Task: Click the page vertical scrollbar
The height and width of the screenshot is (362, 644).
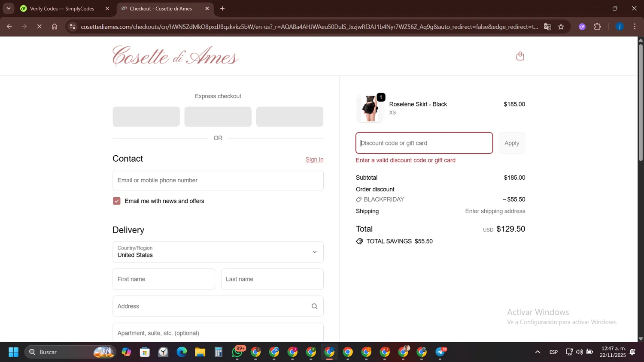Action: point(641,103)
